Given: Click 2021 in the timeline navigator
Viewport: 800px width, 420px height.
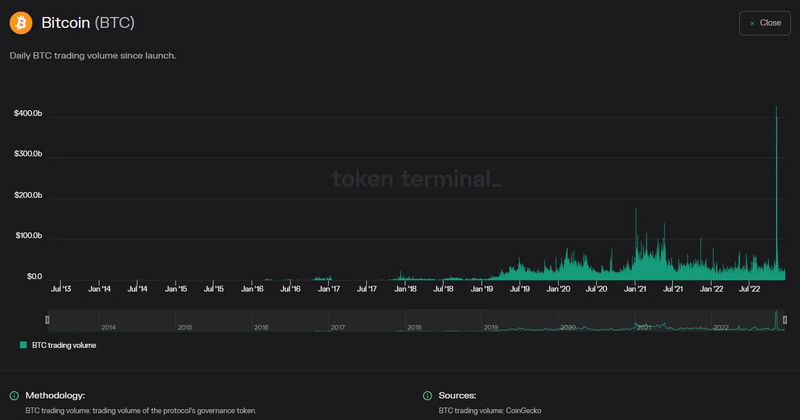Looking at the screenshot, I should pyautogui.click(x=644, y=327).
